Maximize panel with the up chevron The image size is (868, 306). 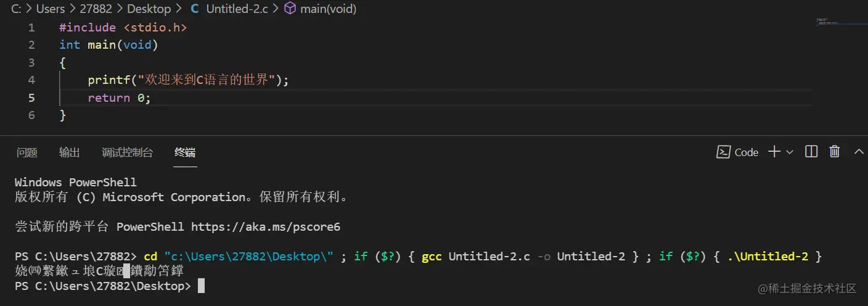(859, 152)
